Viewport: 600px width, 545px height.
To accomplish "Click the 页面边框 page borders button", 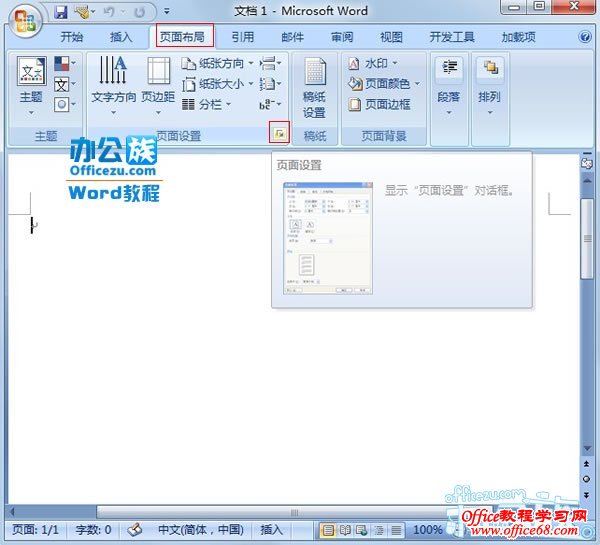I will [x=380, y=104].
